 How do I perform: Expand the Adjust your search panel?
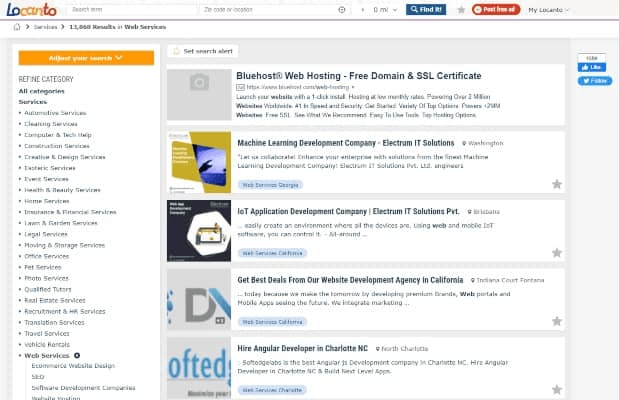[x=86, y=58]
